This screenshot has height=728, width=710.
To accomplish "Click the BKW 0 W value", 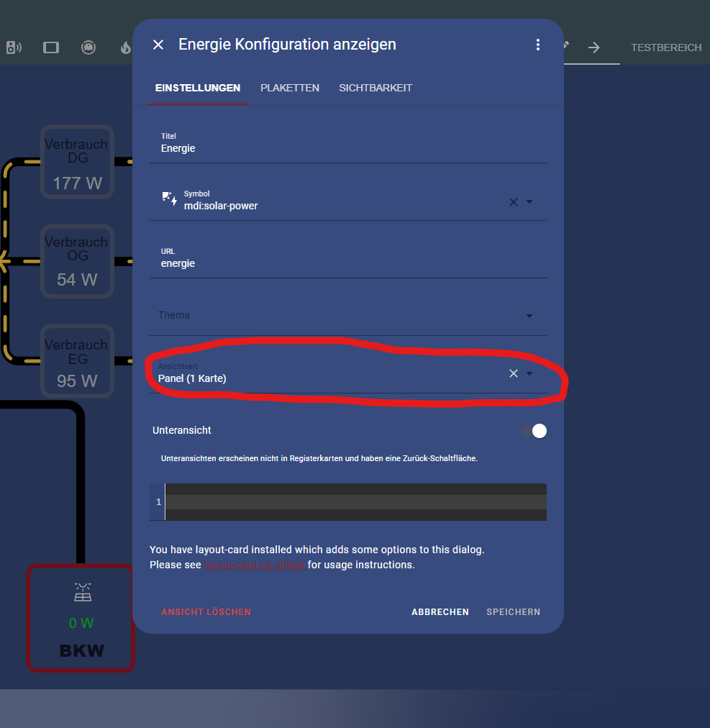I will coord(81,623).
